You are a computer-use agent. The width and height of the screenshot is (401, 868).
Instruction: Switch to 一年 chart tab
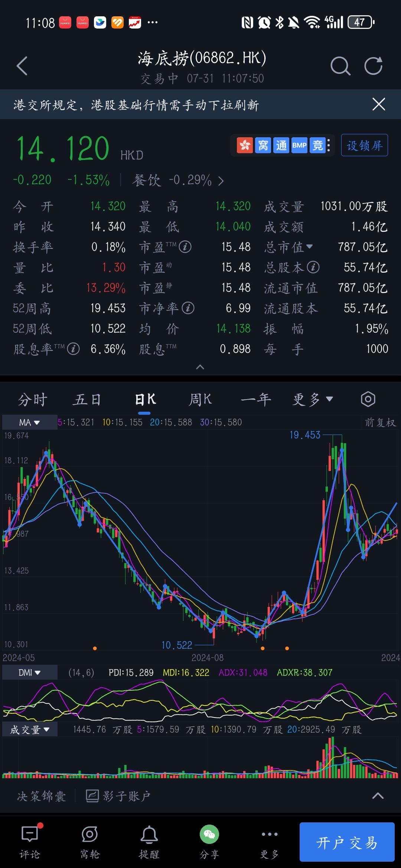(256, 400)
